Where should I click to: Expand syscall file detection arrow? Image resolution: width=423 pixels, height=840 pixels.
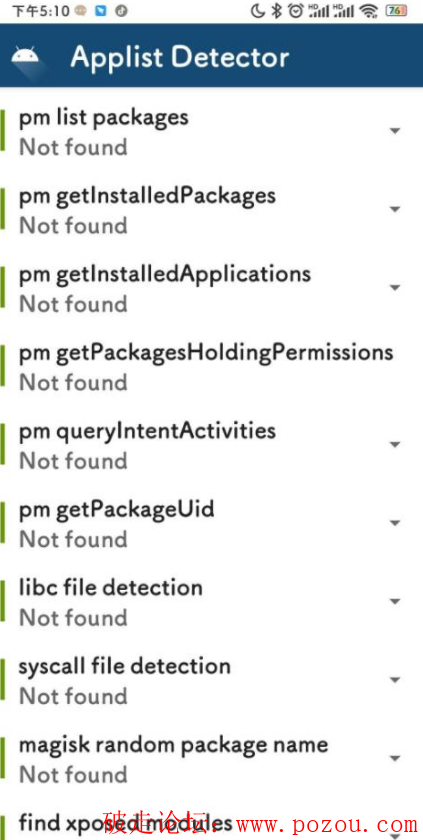(395, 680)
